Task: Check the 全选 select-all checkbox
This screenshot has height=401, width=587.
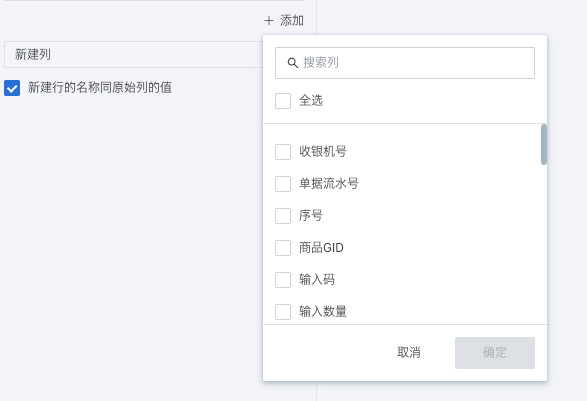Action: coord(283,101)
